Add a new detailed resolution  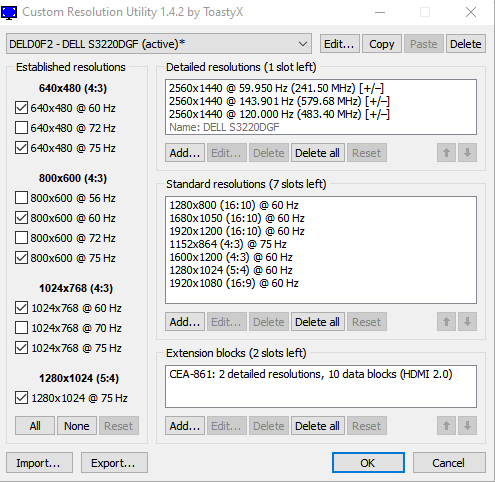tap(185, 153)
